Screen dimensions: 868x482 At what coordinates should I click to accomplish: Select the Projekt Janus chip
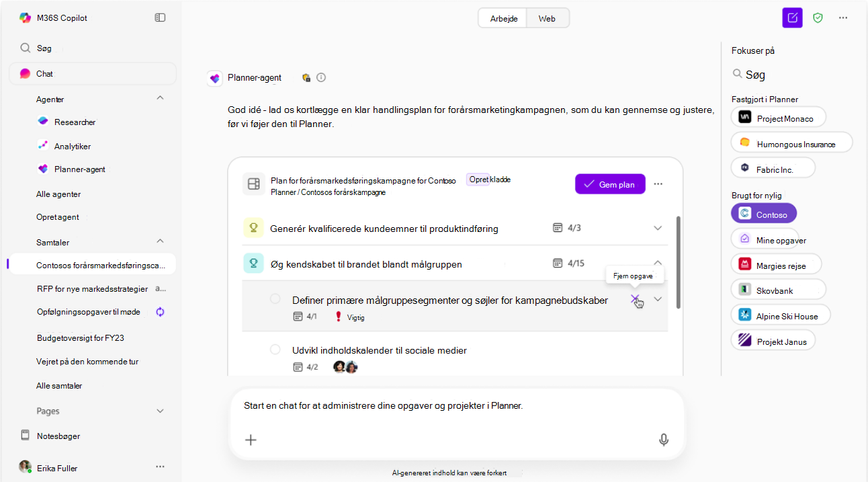click(773, 340)
